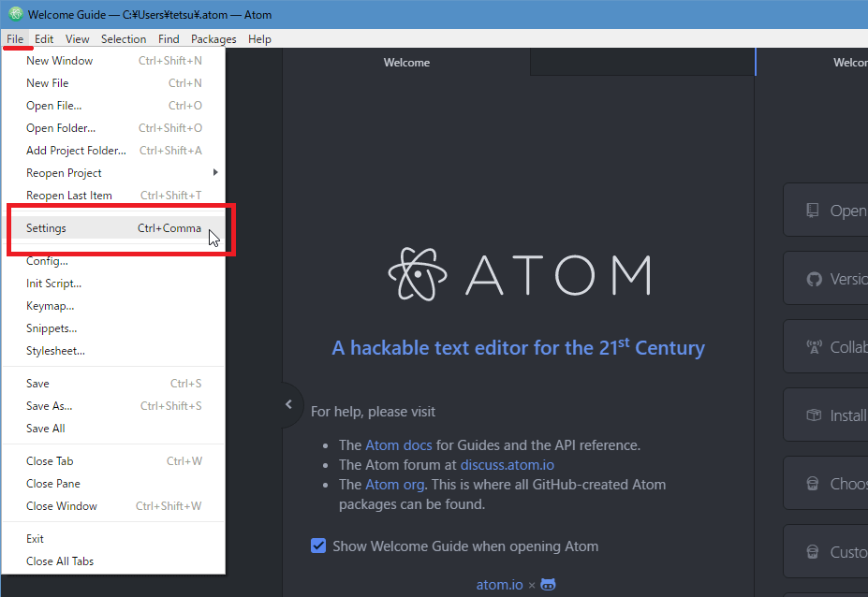Open the atom.io link at bottom
The image size is (868, 597).
click(x=499, y=585)
